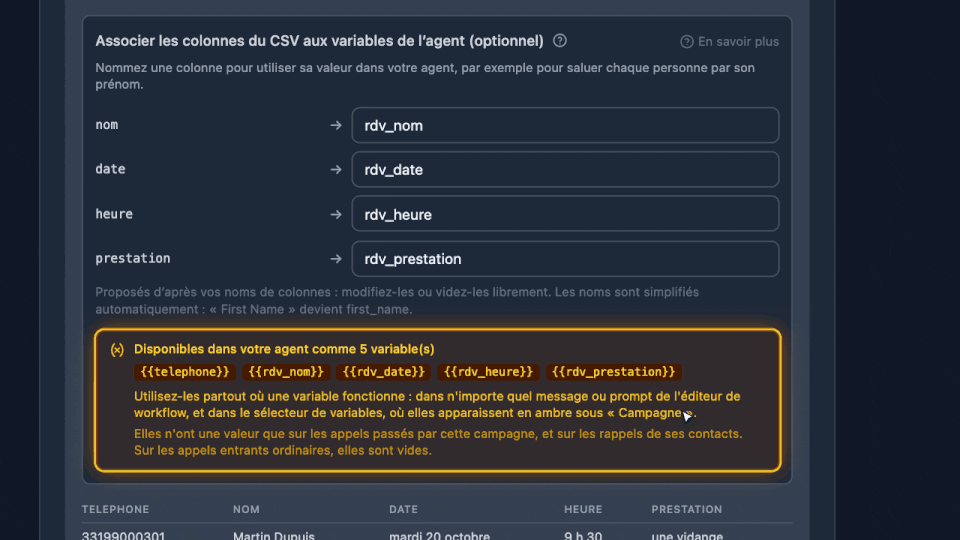Click the 'date' CSV column label
960x540 pixels.
point(110,169)
